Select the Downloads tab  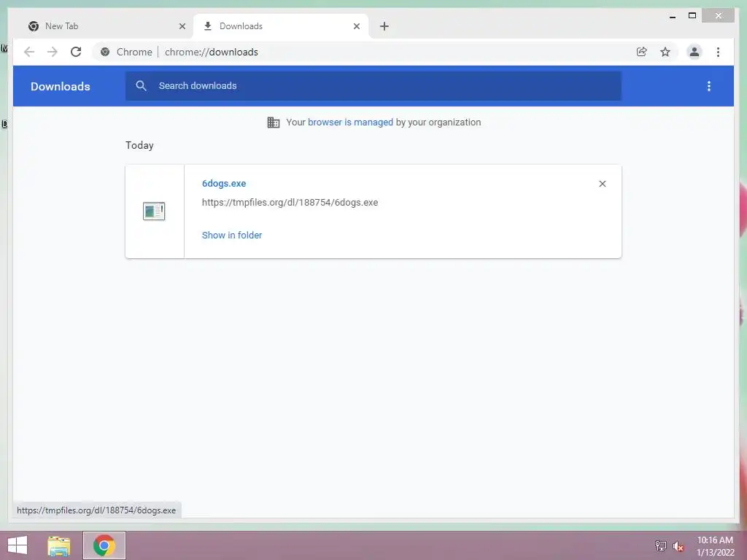(x=281, y=26)
